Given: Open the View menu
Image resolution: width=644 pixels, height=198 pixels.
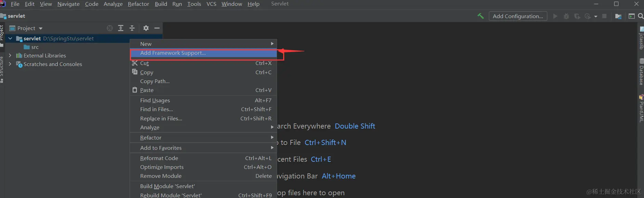Looking at the screenshot, I should click(46, 4).
